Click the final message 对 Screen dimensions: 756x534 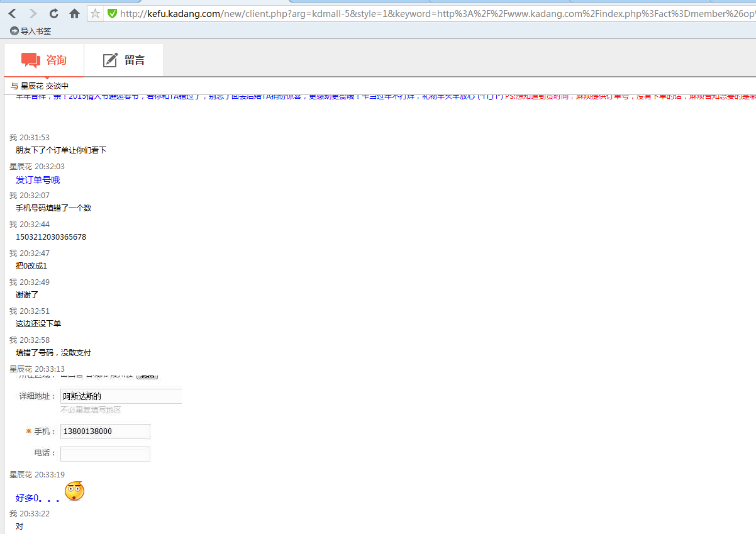pos(19,526)
